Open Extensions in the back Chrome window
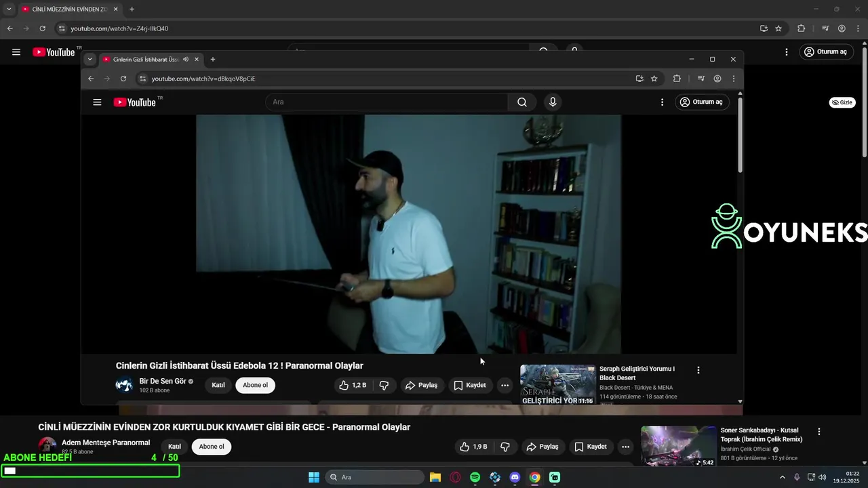Screen dimensions: 868x488 [x=802, y=28]
